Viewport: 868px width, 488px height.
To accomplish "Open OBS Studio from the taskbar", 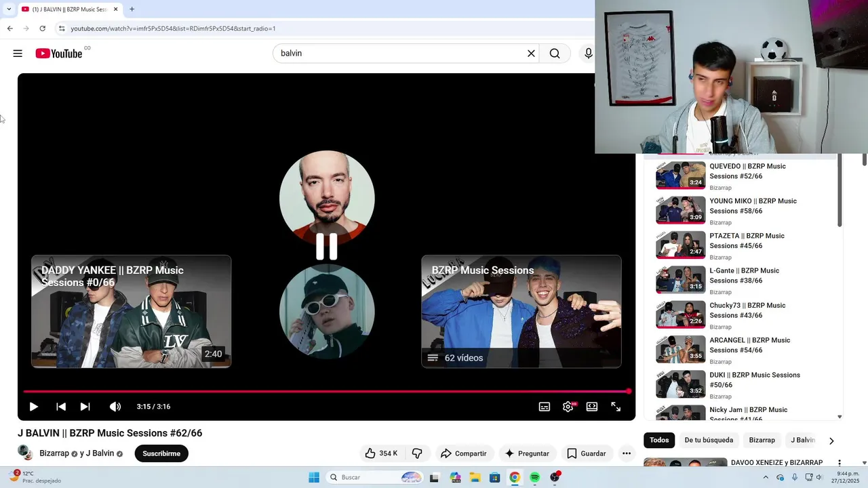I will click(x=555, y=477).
